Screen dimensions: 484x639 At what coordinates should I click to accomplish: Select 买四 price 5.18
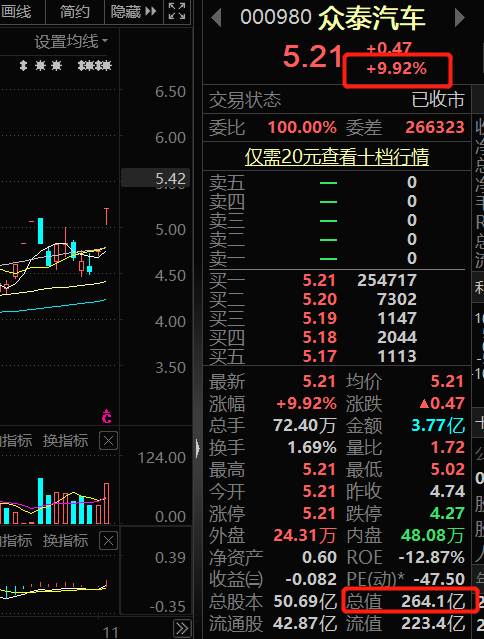(319, 337)
